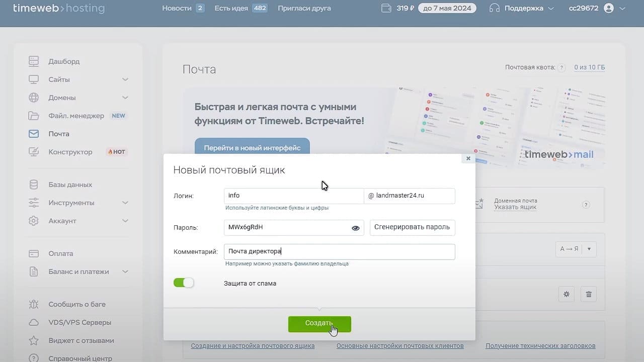Click the 0 из 10 ГБ quota link
Image resolution: width=644 pixels, height=362 pixels.
[589, 67]
